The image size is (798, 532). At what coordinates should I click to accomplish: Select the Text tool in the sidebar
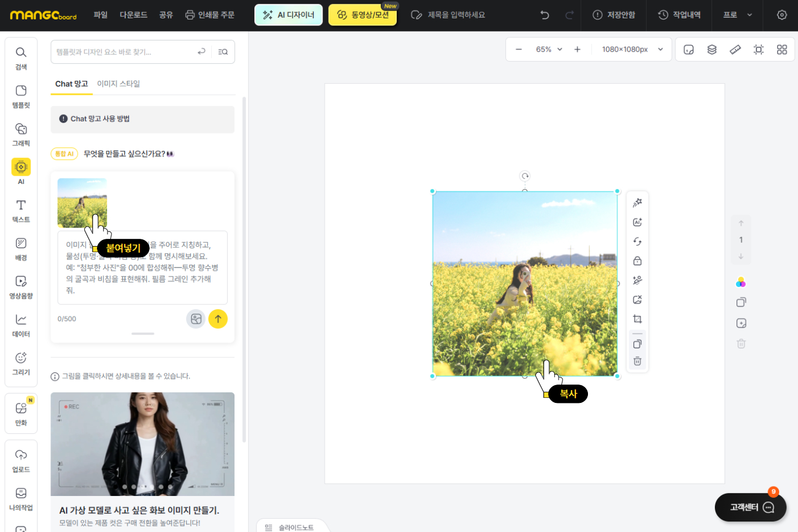coord(21,211)
